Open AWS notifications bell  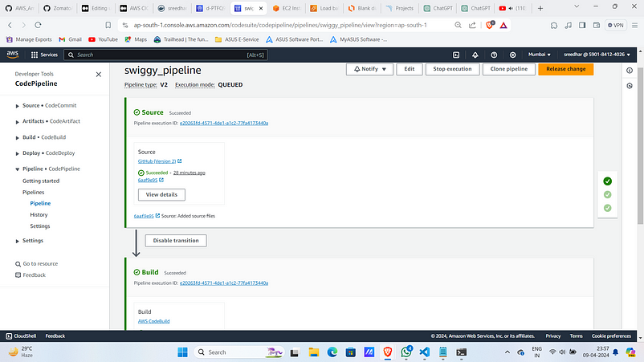(x=475, y=55)
